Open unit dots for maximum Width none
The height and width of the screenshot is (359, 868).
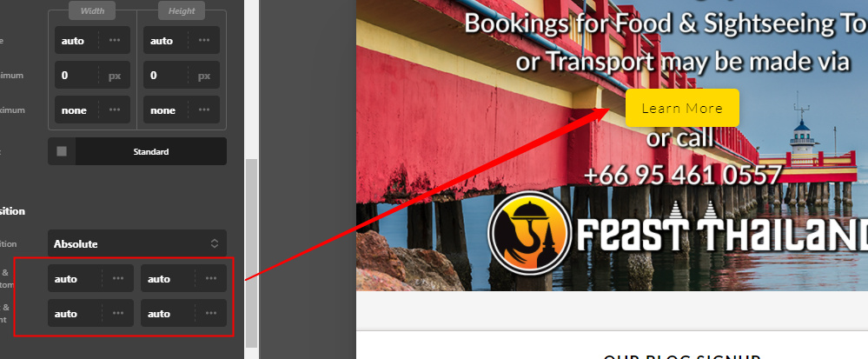pyautogui.click(x=115, y=110)
